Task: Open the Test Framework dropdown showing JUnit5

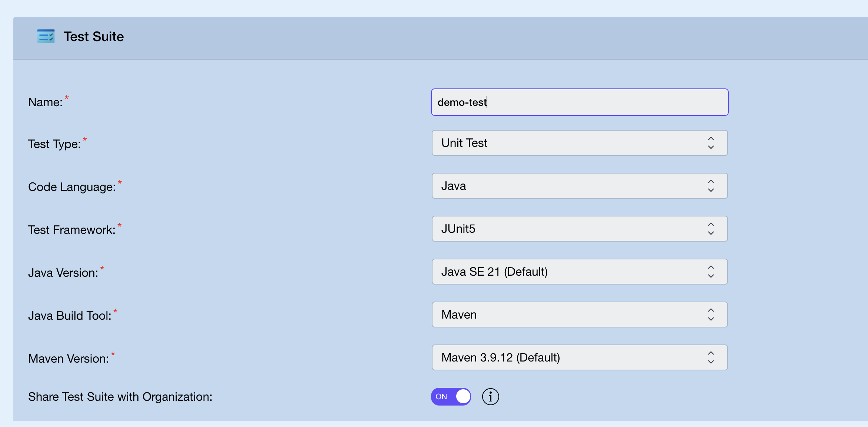Action: [579, 229]
